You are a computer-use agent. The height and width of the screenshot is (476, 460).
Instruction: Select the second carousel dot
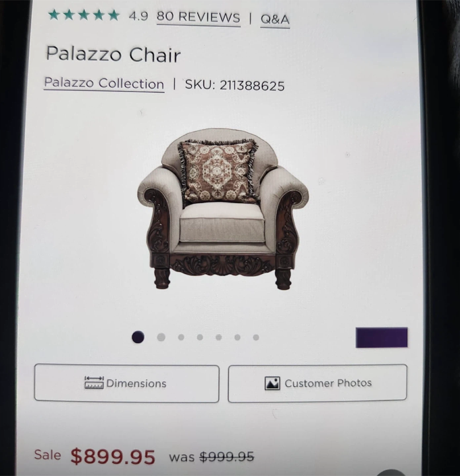click(161, 337)
